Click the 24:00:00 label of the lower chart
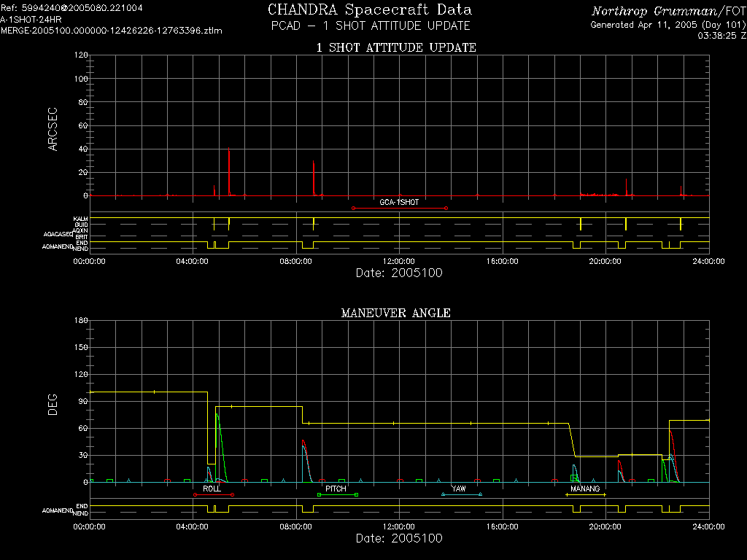 point(708,526)
